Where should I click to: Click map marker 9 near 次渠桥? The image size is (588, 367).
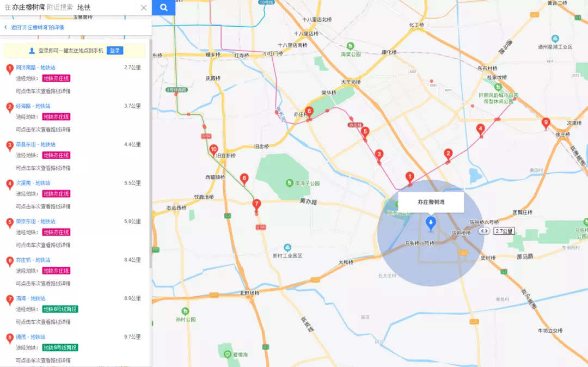pos(546,123)
